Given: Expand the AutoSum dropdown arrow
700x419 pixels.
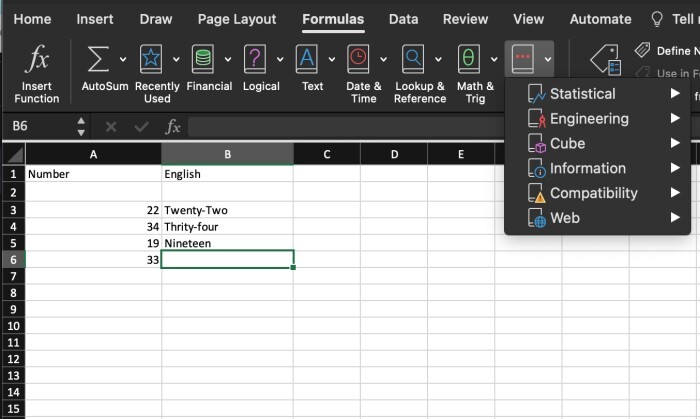Looking at the screenshot, I should click(121, 60).
